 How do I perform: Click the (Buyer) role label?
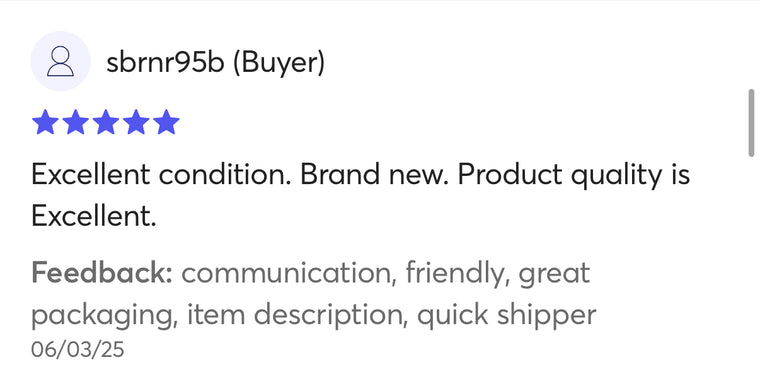point(279,63)
